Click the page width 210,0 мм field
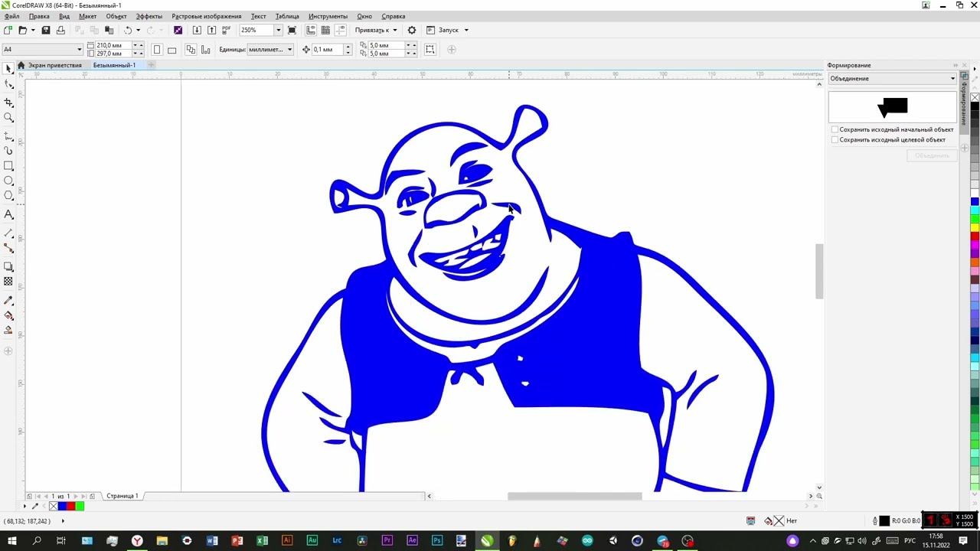 pos(113,45)
